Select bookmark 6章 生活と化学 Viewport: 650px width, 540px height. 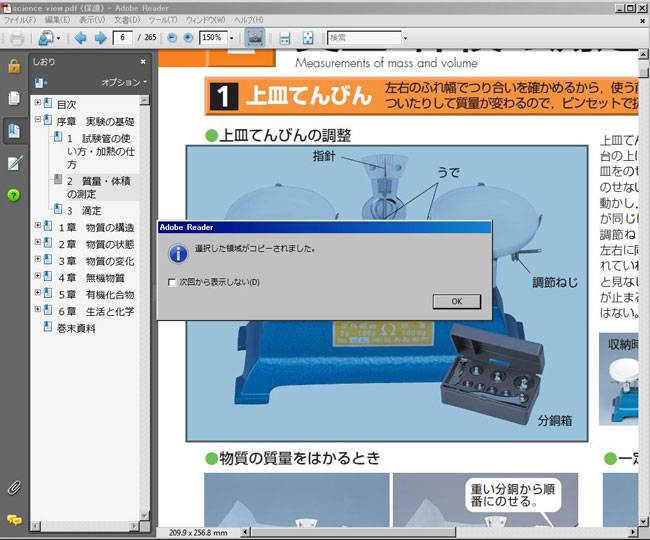coord(96,311)
